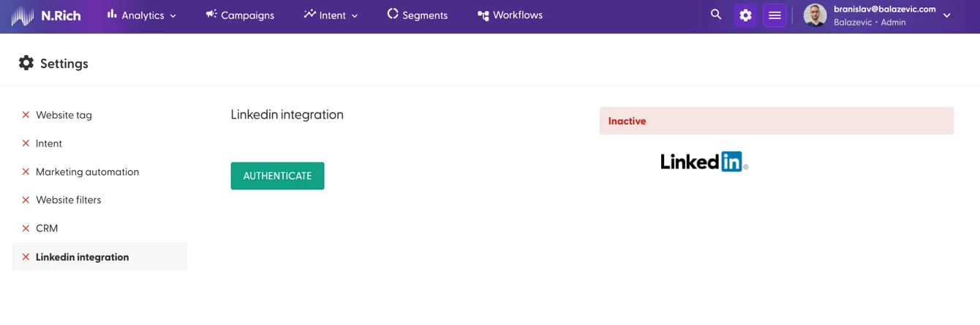Image resolution: width=980 pixels, height=325 pixels.
Task: Click red X beside Marketing automation
Action: click(26, 172)
